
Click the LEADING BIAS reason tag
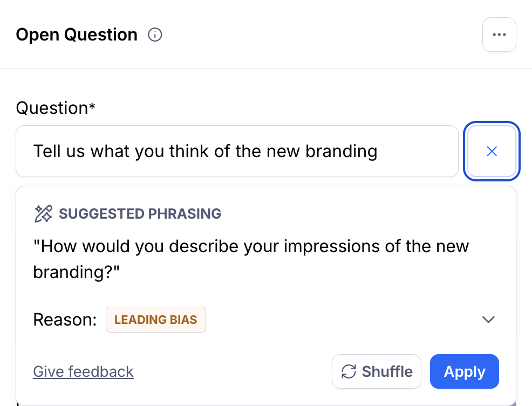click(x=156, y=320)
